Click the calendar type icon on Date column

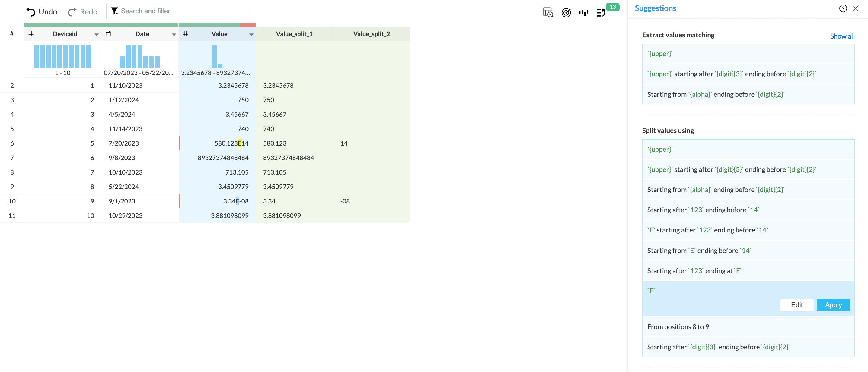108,34
